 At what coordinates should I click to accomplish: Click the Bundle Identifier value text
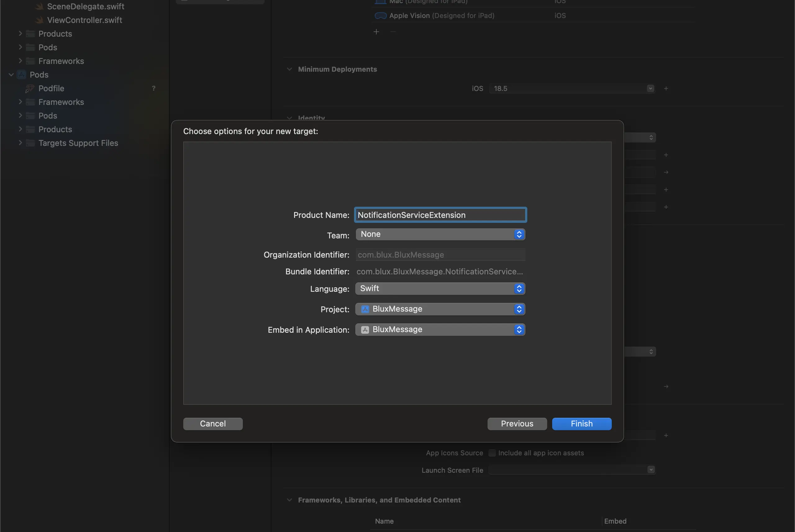(x=440, y=271)
